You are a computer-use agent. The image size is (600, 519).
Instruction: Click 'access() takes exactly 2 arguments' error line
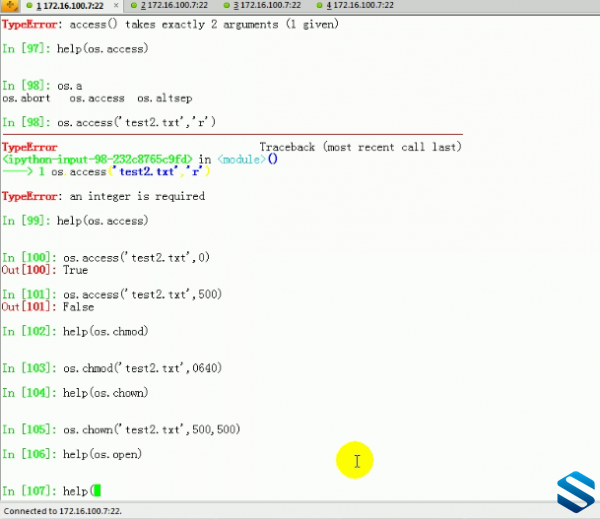170,24
